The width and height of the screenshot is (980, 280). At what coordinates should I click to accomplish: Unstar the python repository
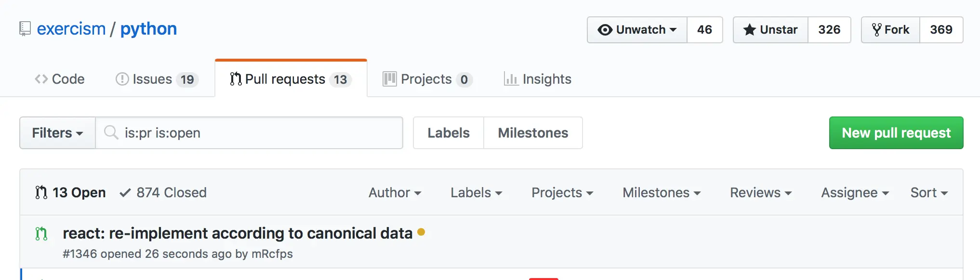(x=770, y=30)
